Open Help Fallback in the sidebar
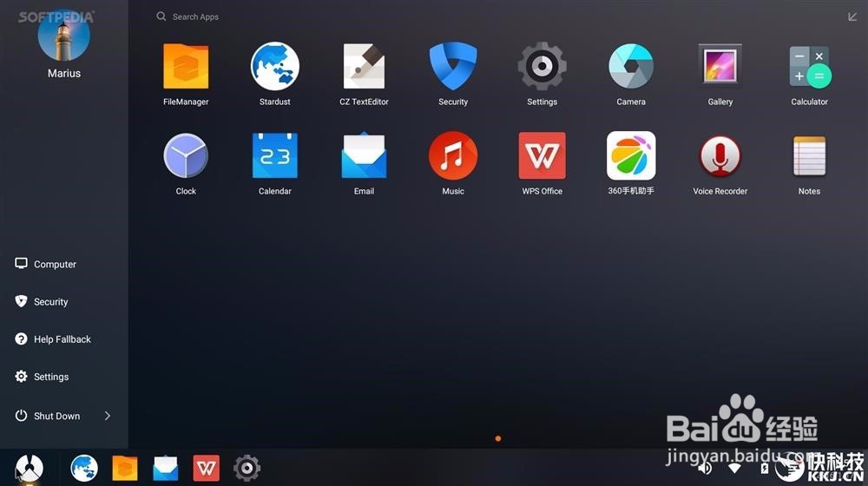This screenshot has height=486, width=868. [53, 339]
